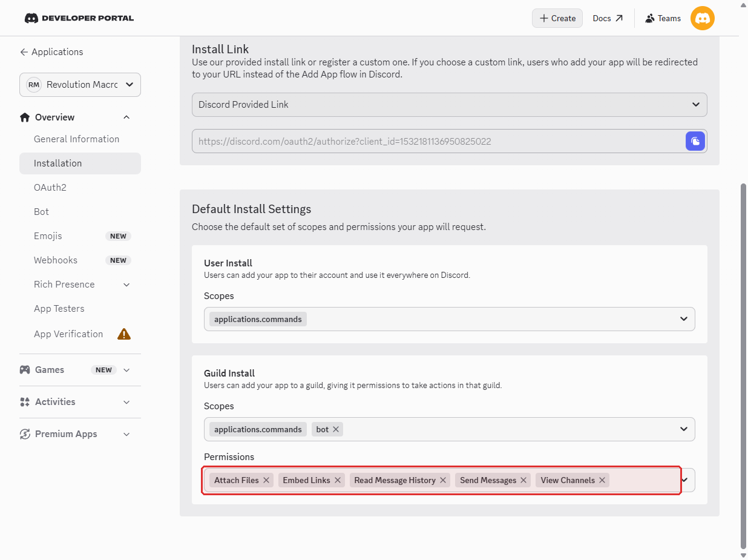
Task: Click the Guild Install heading
Action: point(229,373)
